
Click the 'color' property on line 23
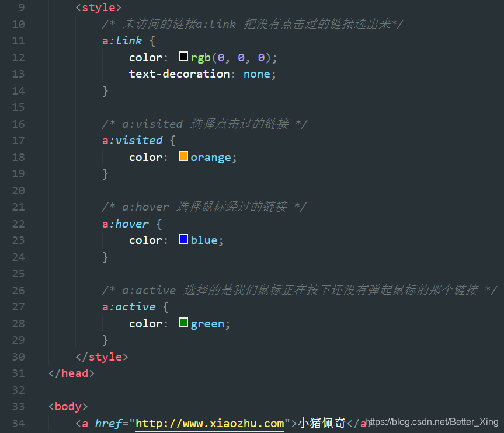pos(145,240)
